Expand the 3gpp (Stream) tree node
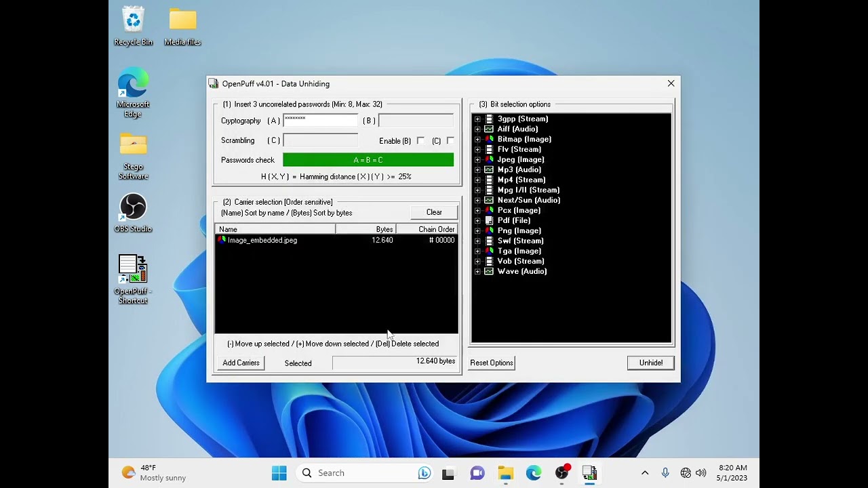 (477, 119)
